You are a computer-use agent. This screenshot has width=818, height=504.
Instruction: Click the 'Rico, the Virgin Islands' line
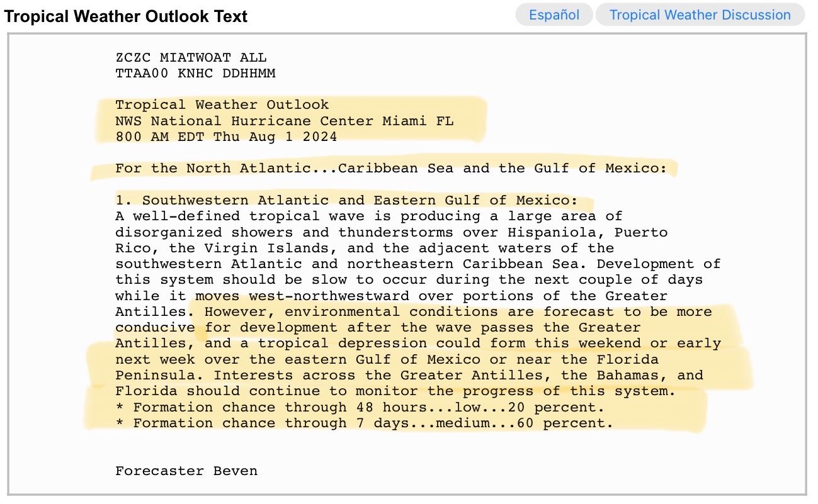click(x=365, y=248)
